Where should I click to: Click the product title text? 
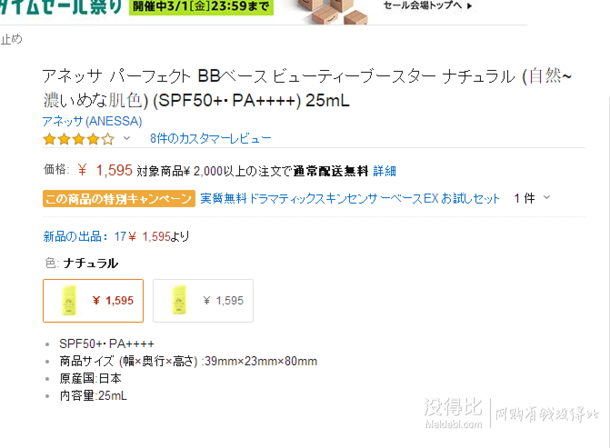[307, 88]
